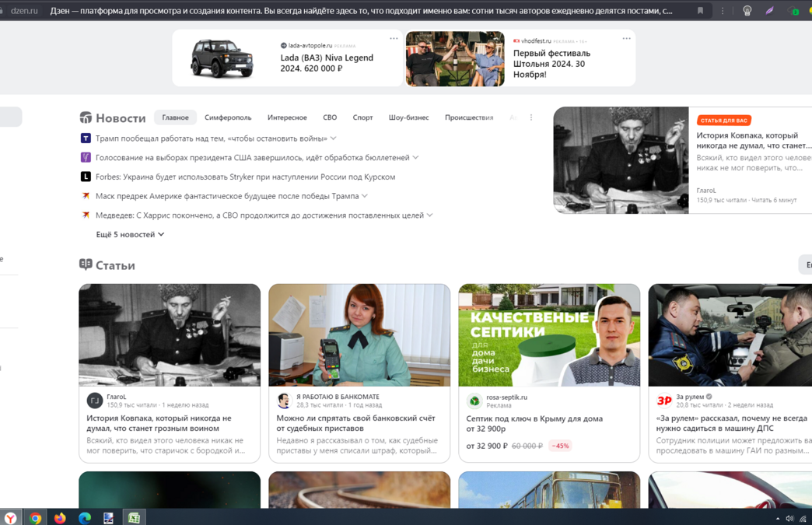Expand Ещё 5 новостей list

(131, 235)
